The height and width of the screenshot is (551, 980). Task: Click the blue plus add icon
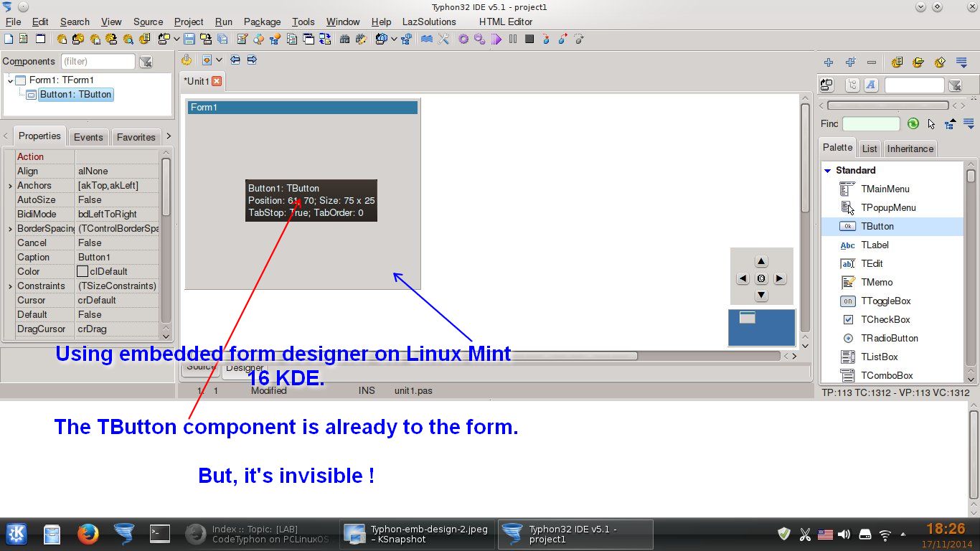[829, 62]
